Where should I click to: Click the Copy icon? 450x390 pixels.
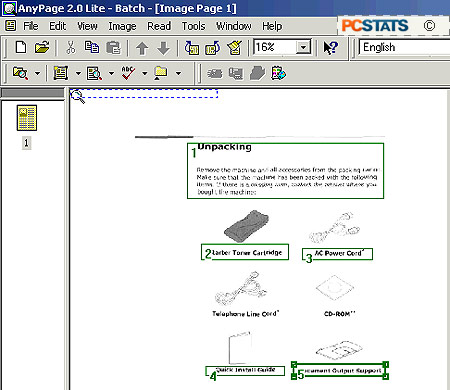pyautogui.click(x=92, y=48)
